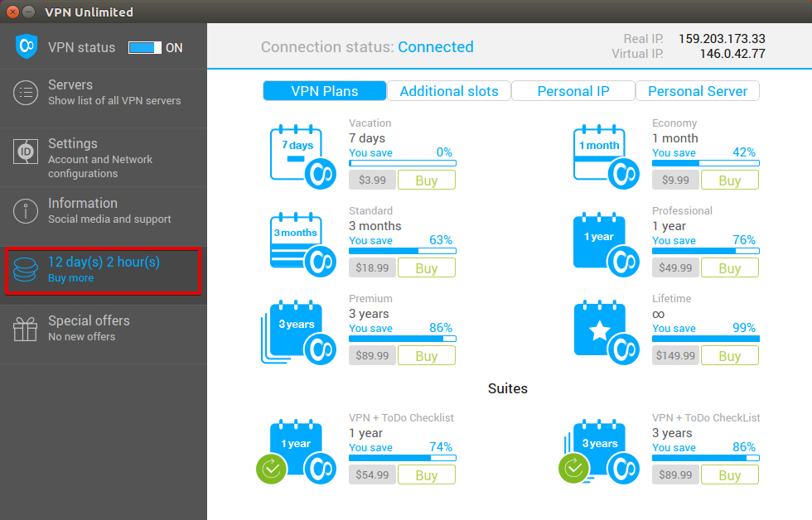
Task: Click the Premium 3 years calendar icon
Action: (299, 333)
